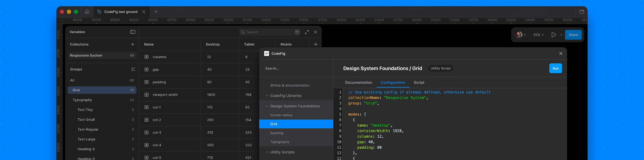This screenshot has height=160, width=644.
Task: Add a new collection with plus icon
Action: point(133,44)
